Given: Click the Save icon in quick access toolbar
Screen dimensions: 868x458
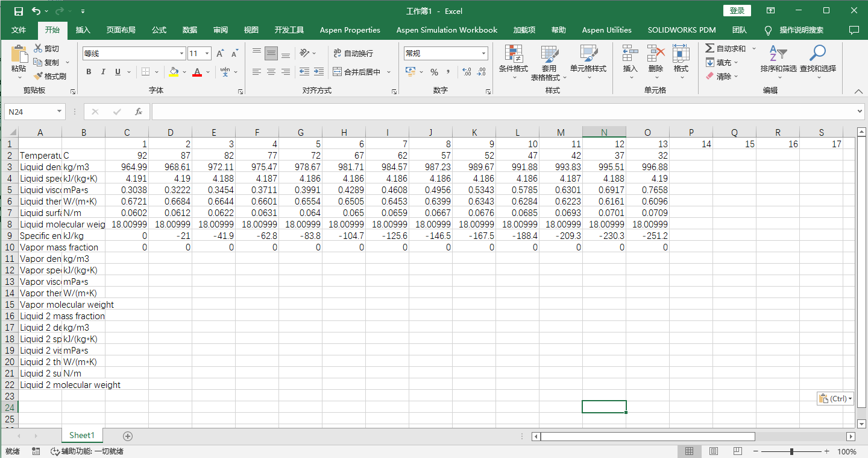Looking at the screenshot, I should 18,11.
